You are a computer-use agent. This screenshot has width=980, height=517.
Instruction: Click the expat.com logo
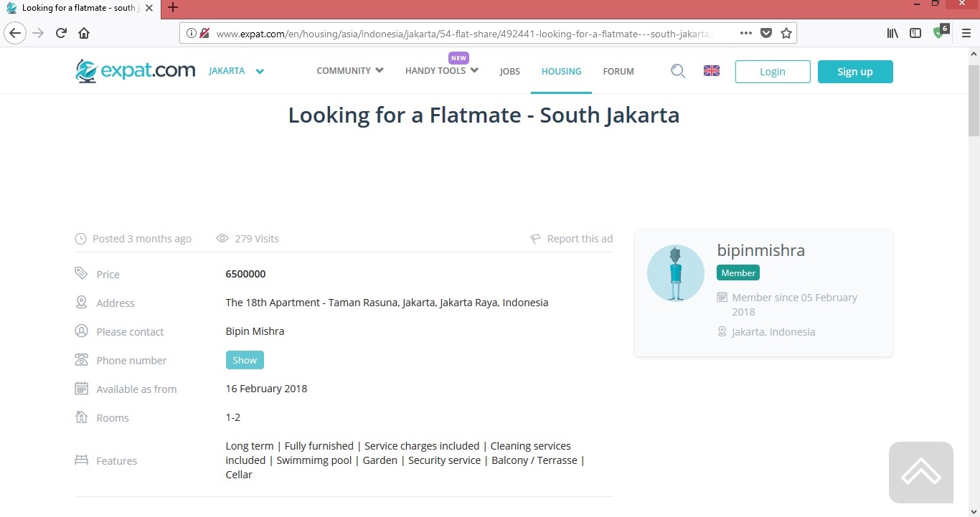click(136, 71)
